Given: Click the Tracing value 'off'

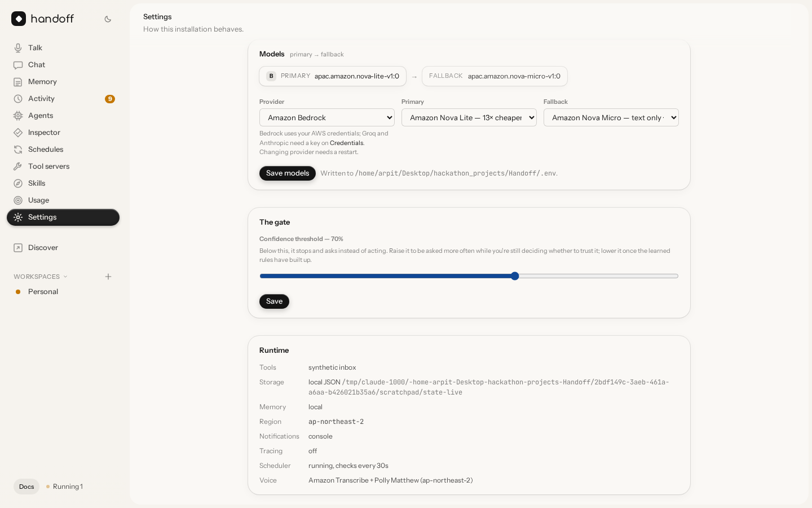Looking at the screenshot, I should 313,451.
